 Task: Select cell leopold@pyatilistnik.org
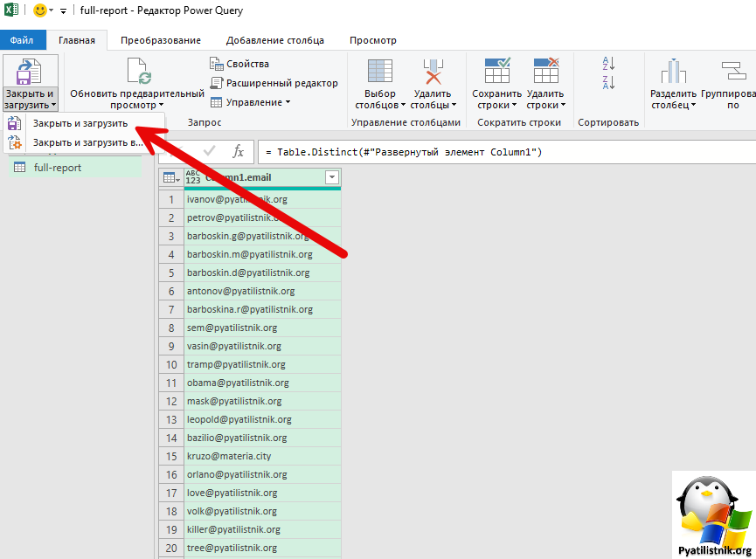(x=262, y=419)
